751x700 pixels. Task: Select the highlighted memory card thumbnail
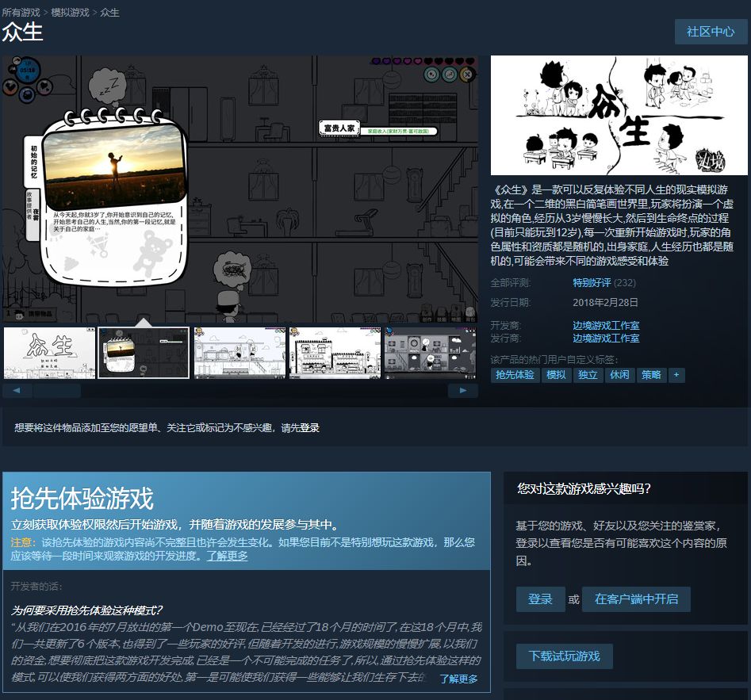pos(144,353)
